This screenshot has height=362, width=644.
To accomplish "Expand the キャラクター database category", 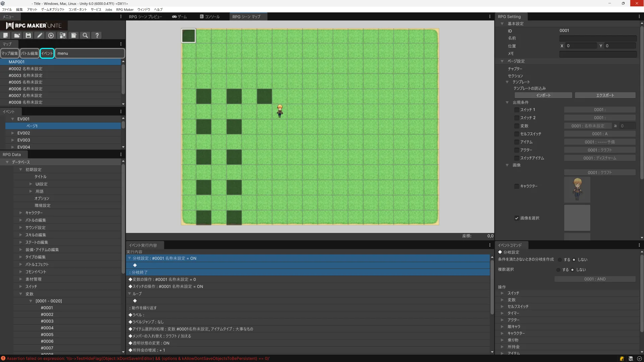I will [x=21, y=213].
